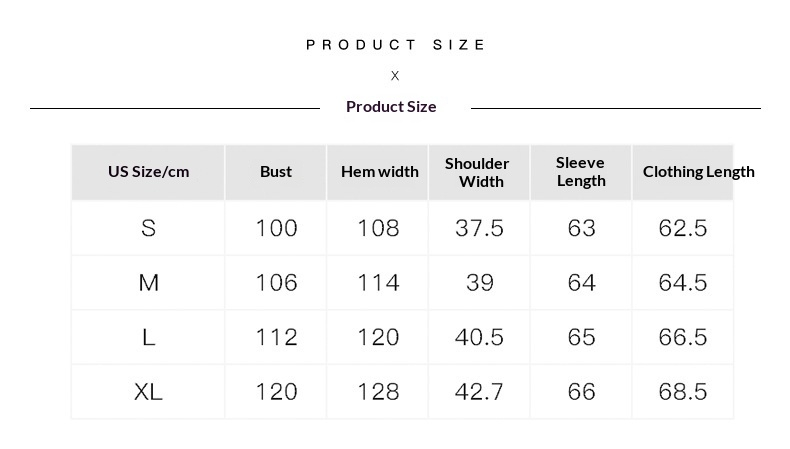This screenshot has width=790, height=449.
Task: Select the bold Product Size subtitle
Action: (391, 107)
